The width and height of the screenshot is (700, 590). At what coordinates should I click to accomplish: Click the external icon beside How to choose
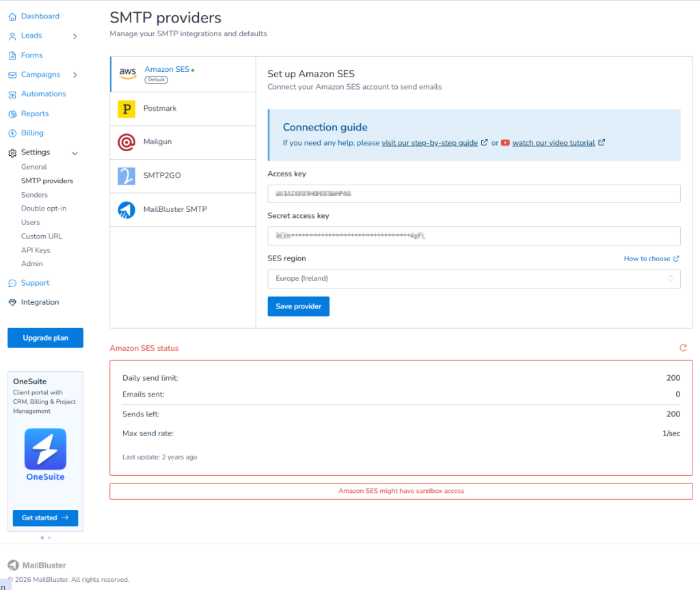point(676,258)
